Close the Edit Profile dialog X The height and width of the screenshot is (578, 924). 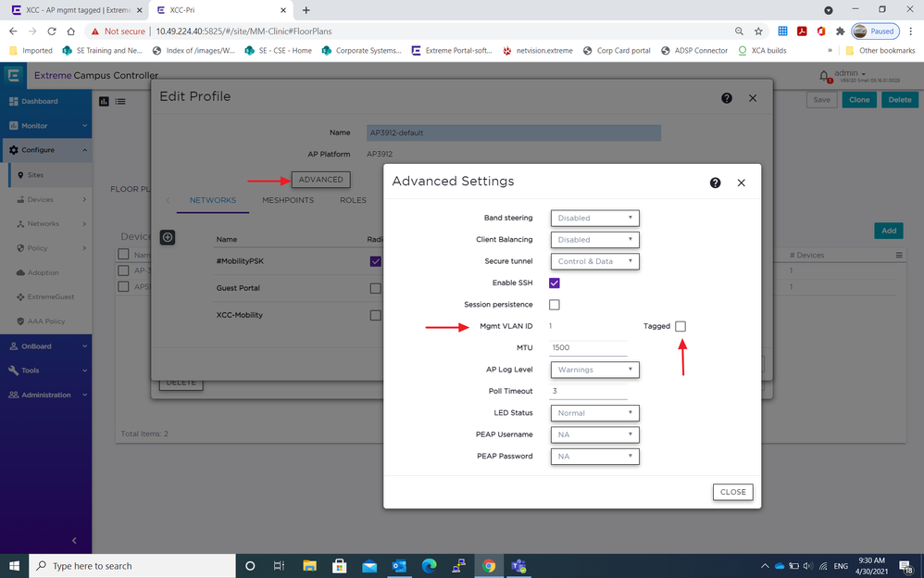[x=753, y=98]
